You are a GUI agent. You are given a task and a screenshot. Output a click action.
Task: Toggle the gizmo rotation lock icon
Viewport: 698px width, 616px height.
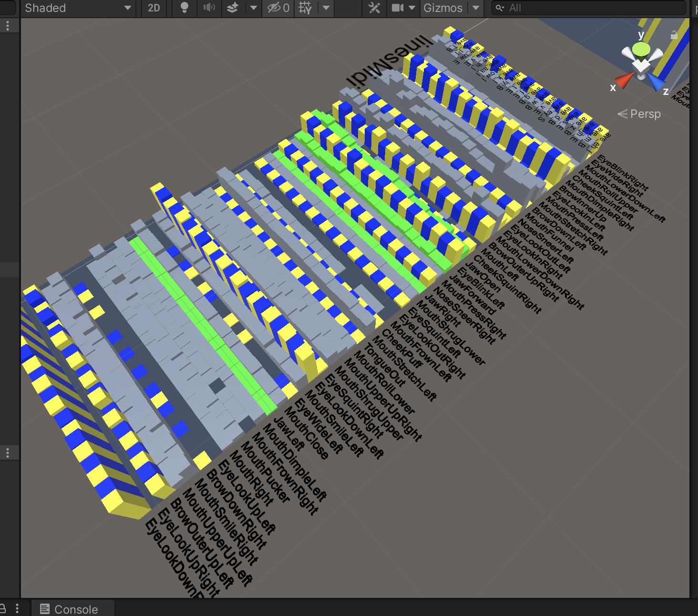[674, 35]
